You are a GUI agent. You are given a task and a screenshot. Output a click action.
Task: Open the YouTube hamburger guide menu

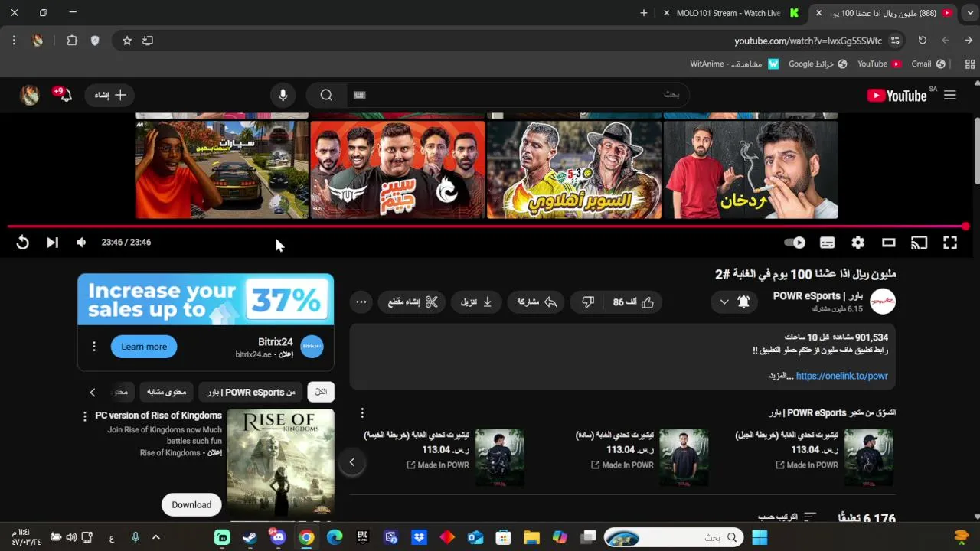(950, 95)
